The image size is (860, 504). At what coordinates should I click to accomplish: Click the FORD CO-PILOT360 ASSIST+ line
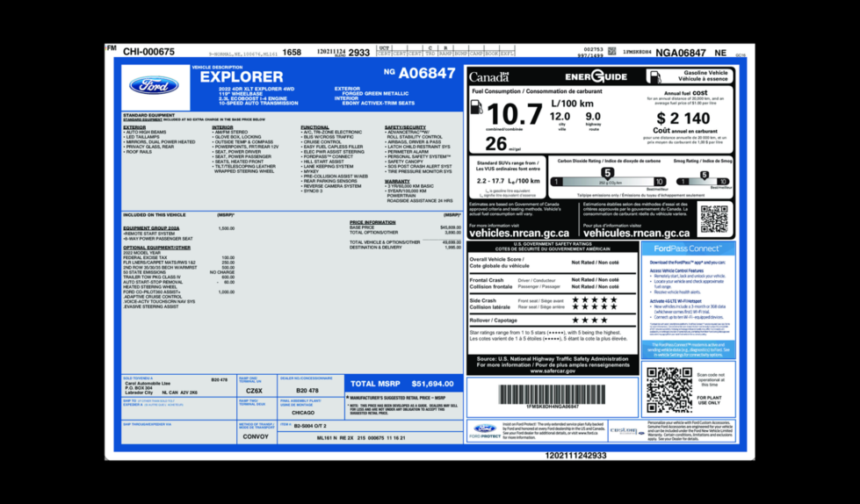coord(179,292)
